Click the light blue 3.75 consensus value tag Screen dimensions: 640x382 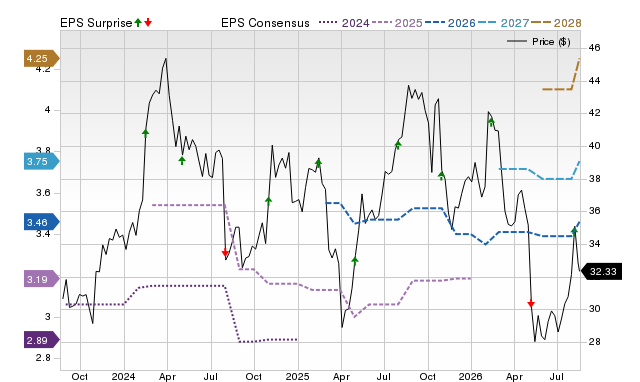41,161
